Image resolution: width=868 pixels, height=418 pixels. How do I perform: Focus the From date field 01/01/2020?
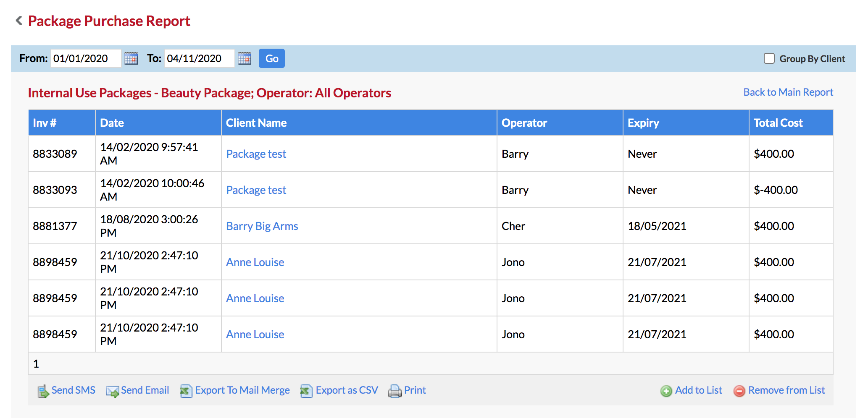(86, 58)
